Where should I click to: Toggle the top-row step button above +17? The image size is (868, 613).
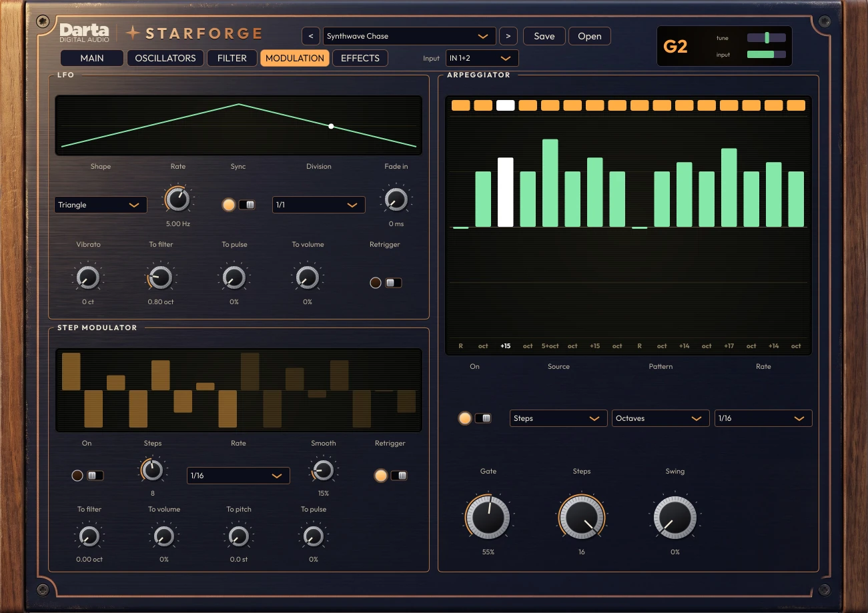click(x=729, y=105)
